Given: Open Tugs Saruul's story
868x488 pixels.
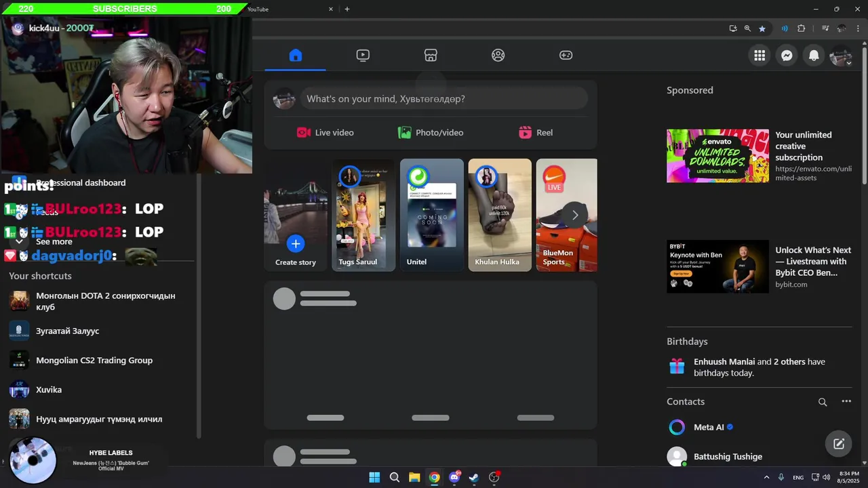Looking at the screenshot, I should click(363, 215).
